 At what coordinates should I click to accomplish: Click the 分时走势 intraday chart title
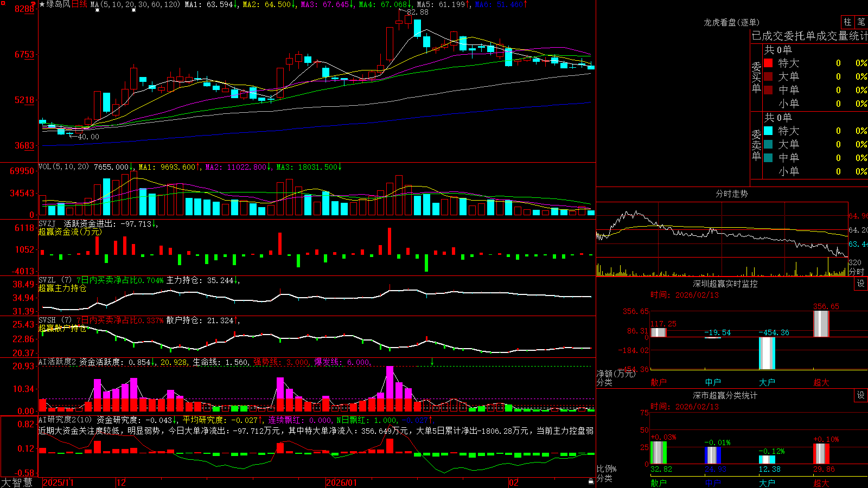pos(732,194)
